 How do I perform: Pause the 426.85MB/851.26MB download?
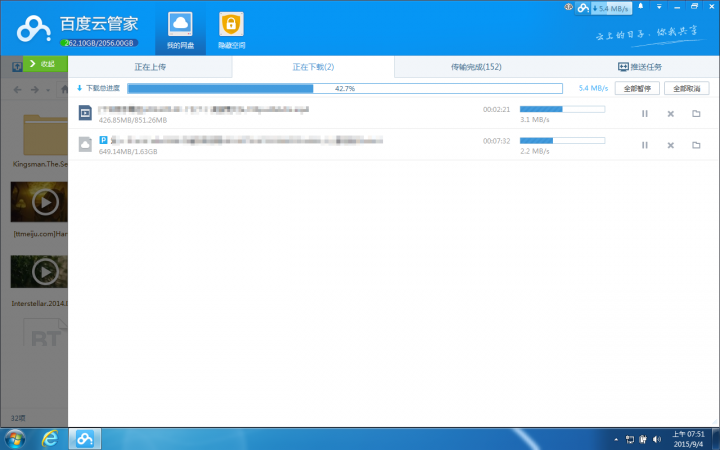click(645, 113)
